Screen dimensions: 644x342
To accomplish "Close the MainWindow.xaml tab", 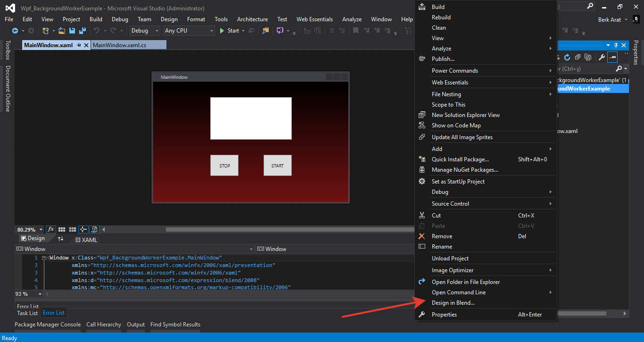I will click(x=86, y=45).
